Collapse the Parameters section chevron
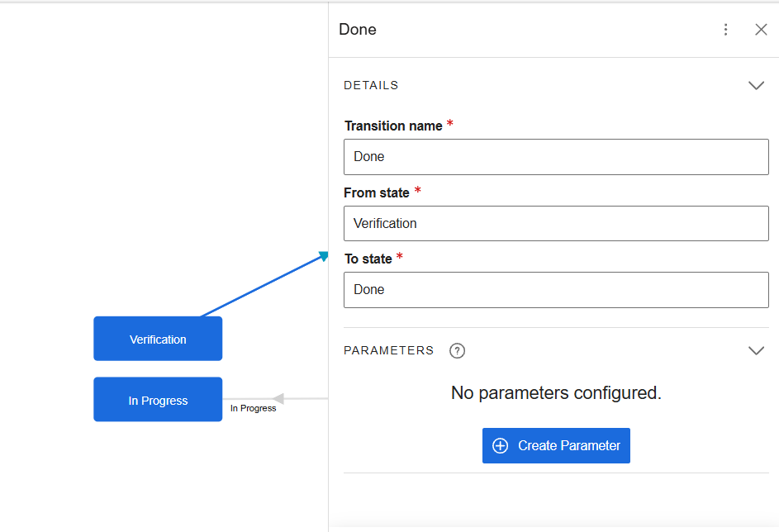Viewport: 779px width, 532px height. [756, 351]
